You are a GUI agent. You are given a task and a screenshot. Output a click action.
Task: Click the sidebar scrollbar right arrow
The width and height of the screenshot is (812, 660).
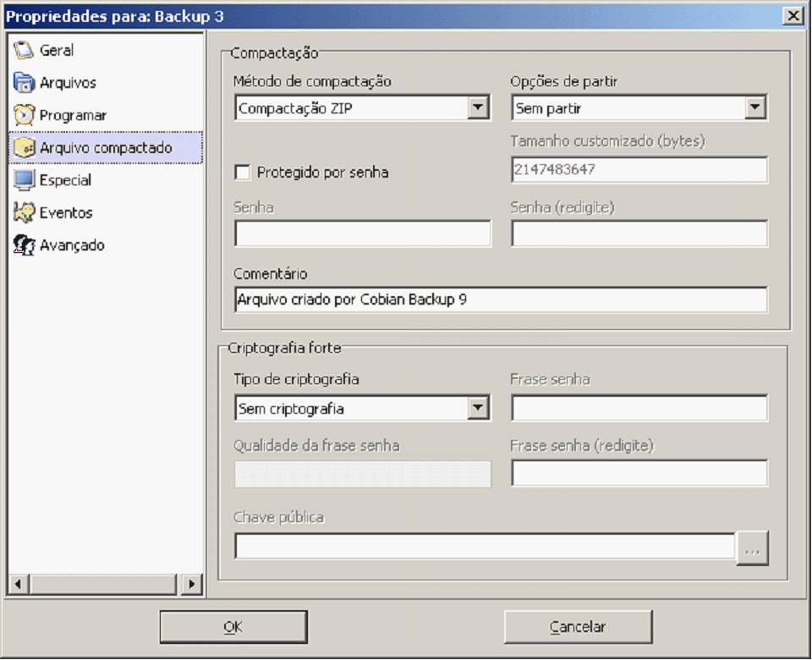(193, 584)
